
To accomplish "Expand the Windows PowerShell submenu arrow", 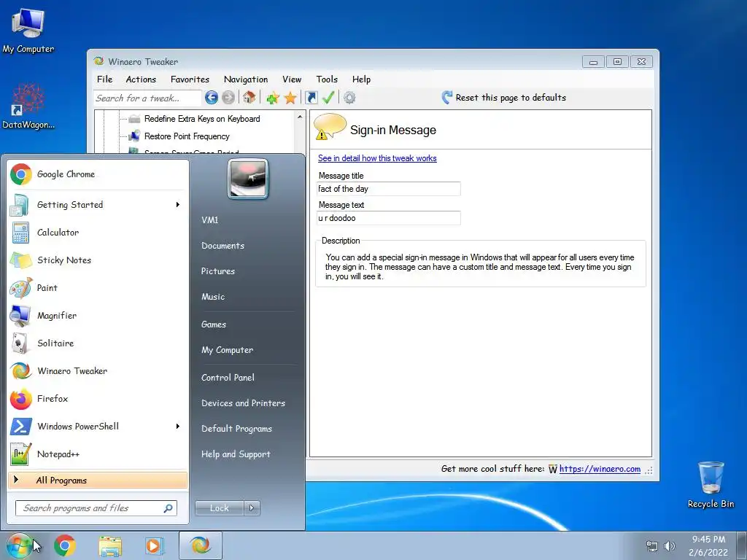I will (178, 426).
